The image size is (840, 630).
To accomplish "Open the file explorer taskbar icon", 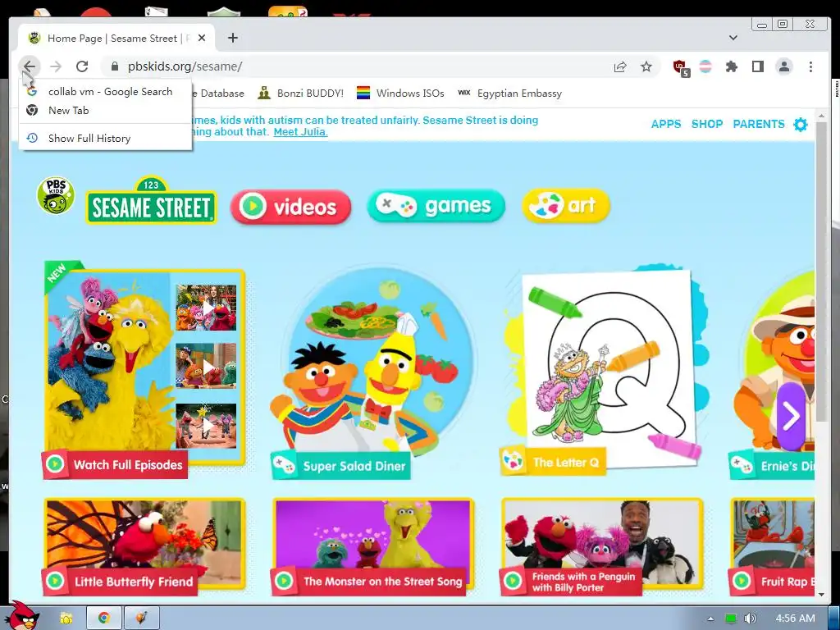I will click(66, 619).
